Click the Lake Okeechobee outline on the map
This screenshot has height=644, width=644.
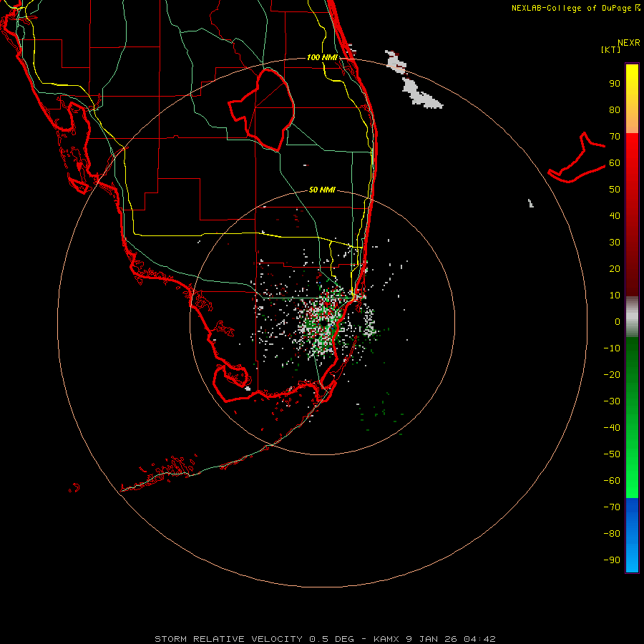pos(261,109)
